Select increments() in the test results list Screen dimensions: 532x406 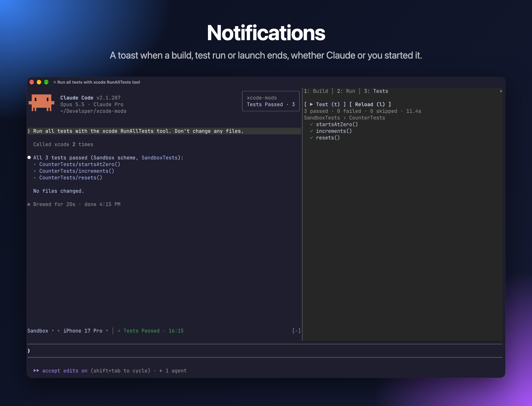[334, 131]
